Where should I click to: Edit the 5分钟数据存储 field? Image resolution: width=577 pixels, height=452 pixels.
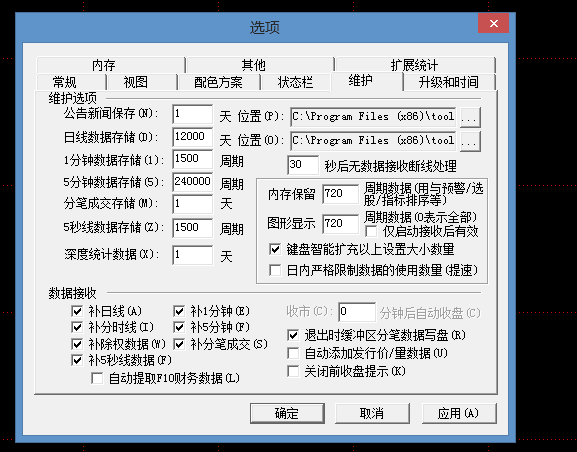192,182
